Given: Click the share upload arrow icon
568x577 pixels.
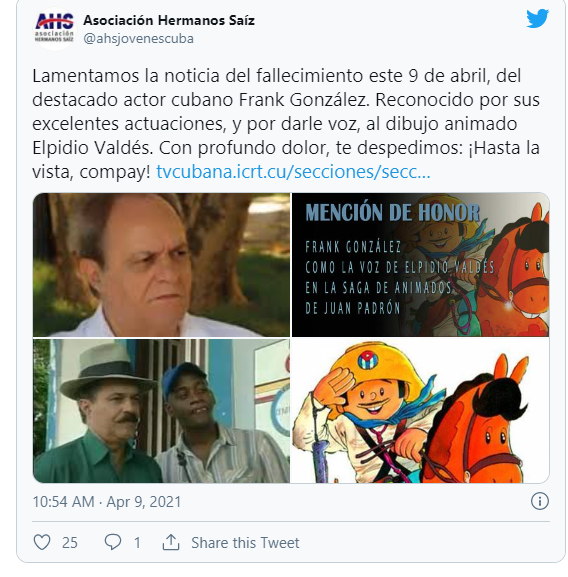Looking at the screenshot, I should click(171, 542).
